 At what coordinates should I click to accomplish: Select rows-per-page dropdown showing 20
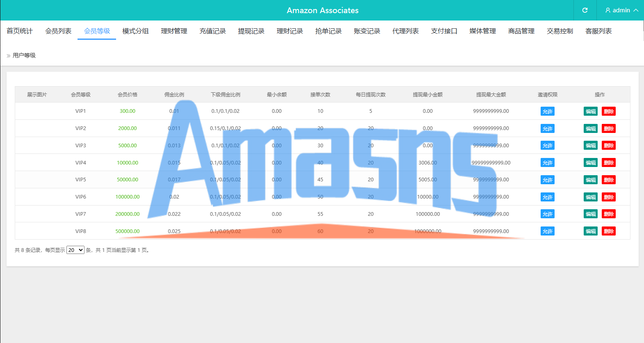click(75, 250)
